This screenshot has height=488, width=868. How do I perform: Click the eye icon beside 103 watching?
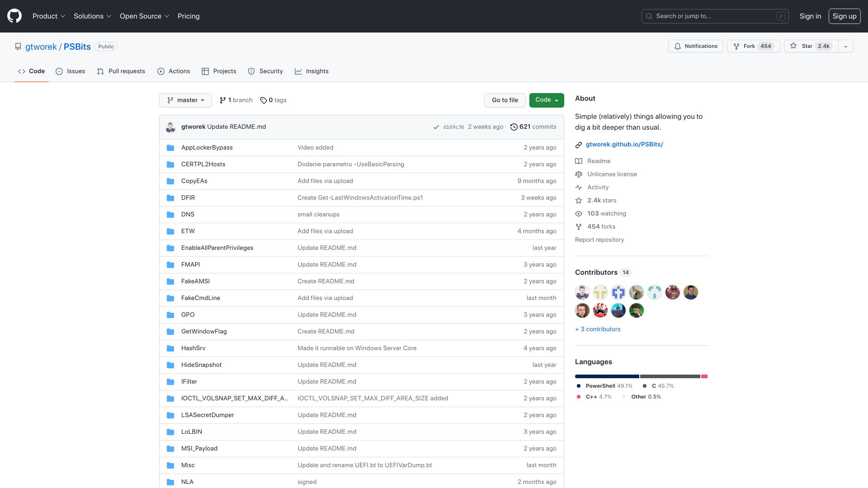[x=579, y=214]
